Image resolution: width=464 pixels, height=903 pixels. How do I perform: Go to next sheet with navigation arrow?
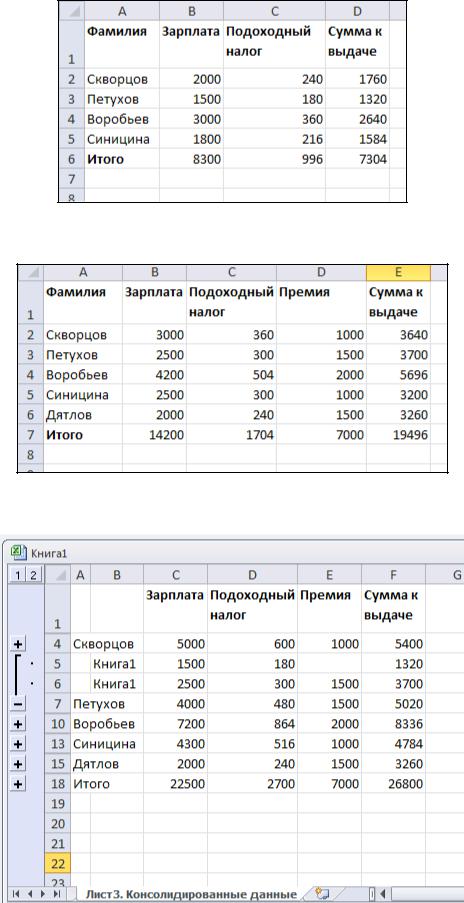(44, 894)
